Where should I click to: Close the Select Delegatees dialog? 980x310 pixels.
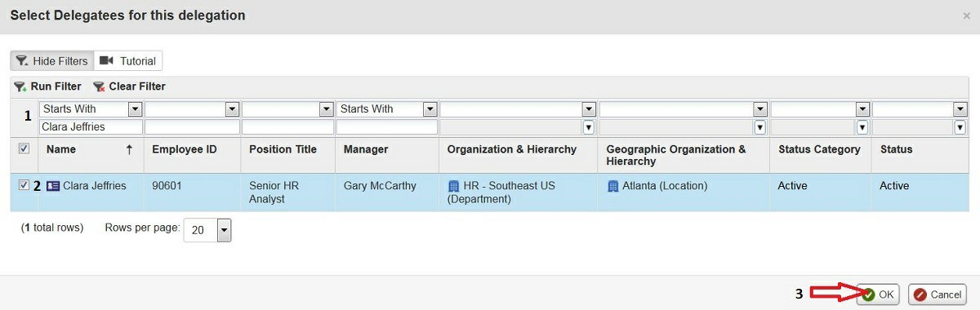click(x=967, y=15)
